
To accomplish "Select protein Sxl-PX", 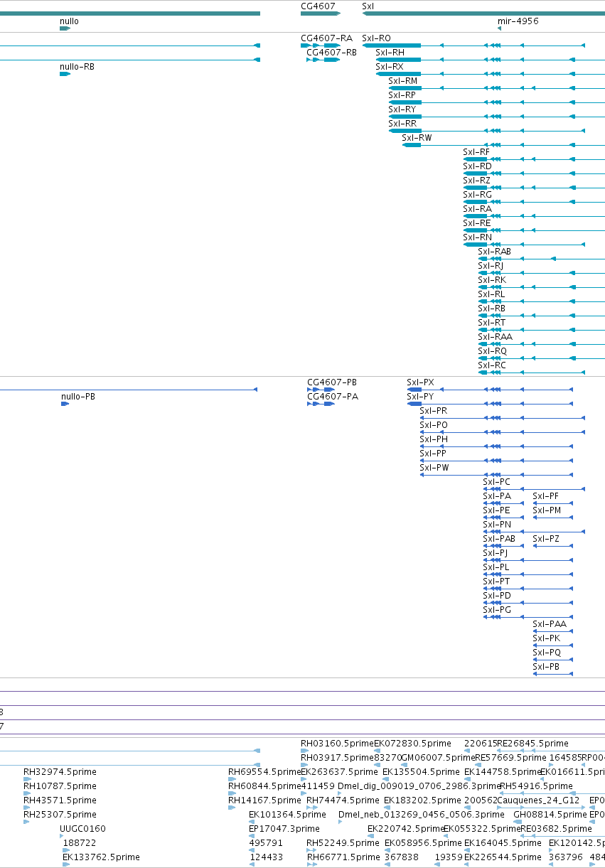I will click(x=420, y=382).
